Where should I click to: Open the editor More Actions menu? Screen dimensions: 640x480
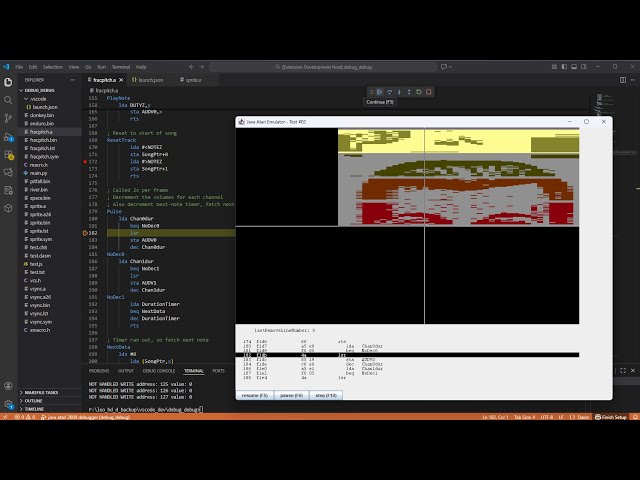pyautogui.click(x=633, y=80)
